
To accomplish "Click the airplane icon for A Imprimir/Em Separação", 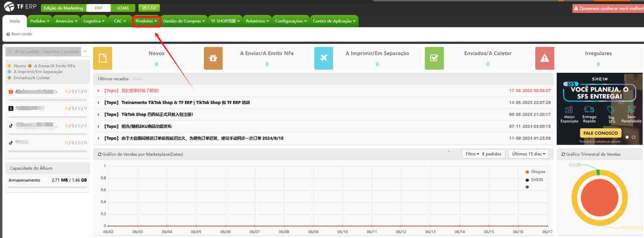I will tap(324, 58).
